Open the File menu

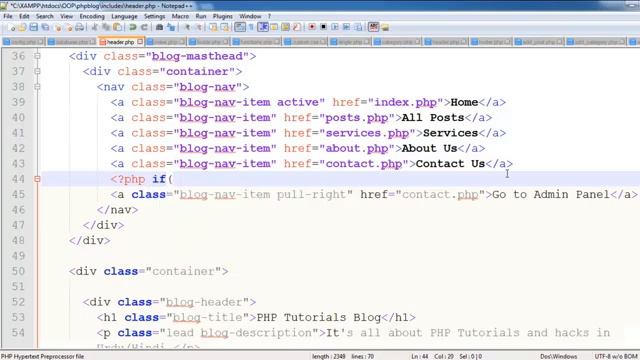pyautogui.click(x=8, y=16)
